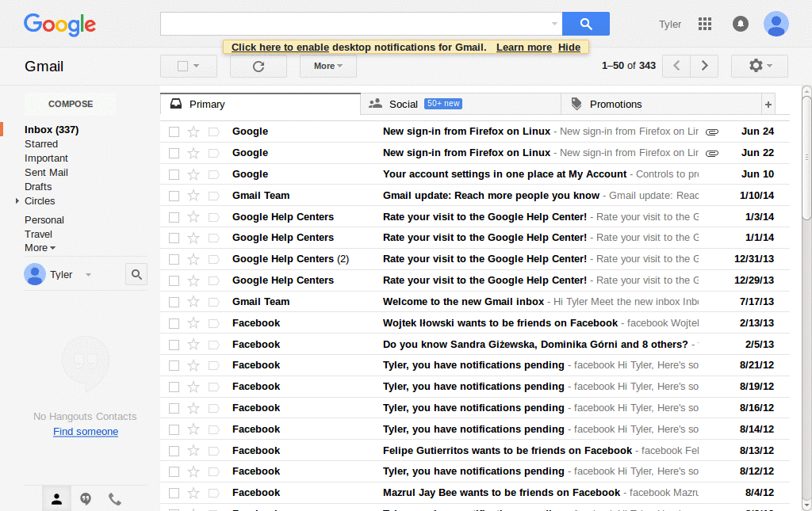The height and width of the screenshot is (511, 812).
Task: Open the Starred folder
Action: (41, 144)
